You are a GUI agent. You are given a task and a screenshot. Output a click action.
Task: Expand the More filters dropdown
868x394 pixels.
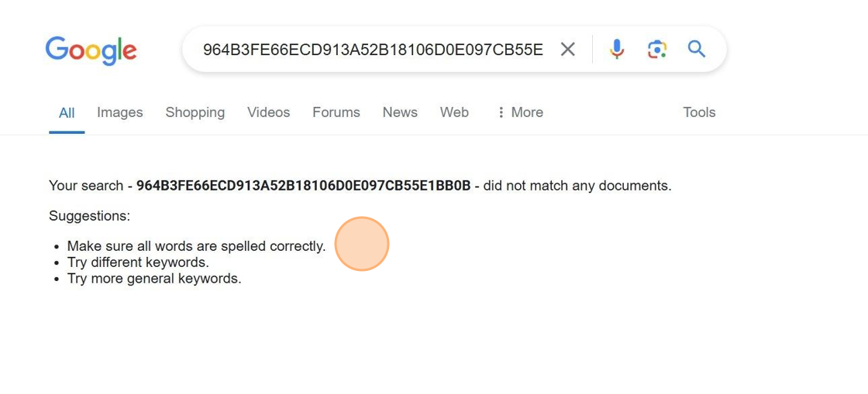tap(520, 112)
